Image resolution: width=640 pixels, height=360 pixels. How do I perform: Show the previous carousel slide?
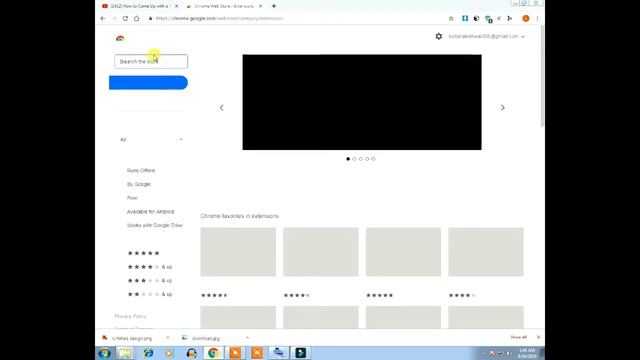(222, 107)
